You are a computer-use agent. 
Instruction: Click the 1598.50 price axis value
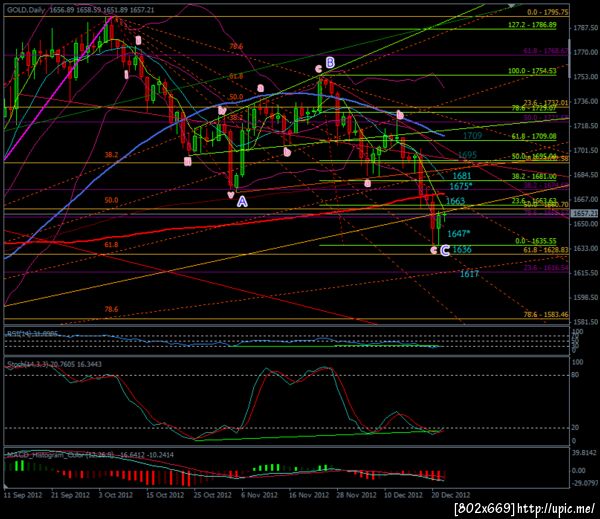tap(585, 297)
